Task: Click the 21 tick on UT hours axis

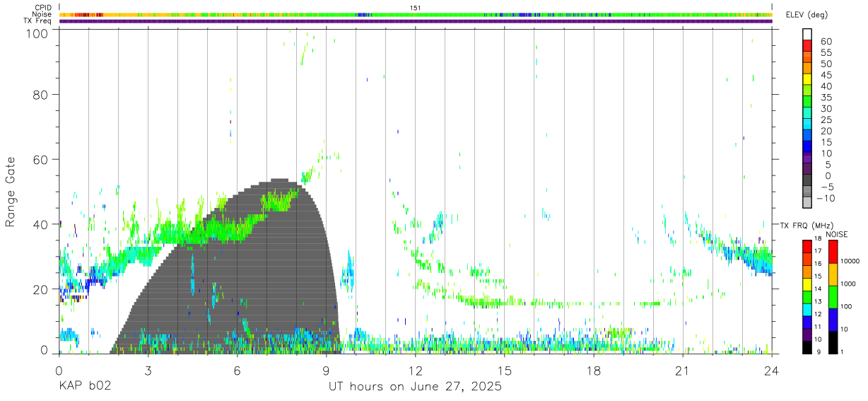Action: pos(683,370)
